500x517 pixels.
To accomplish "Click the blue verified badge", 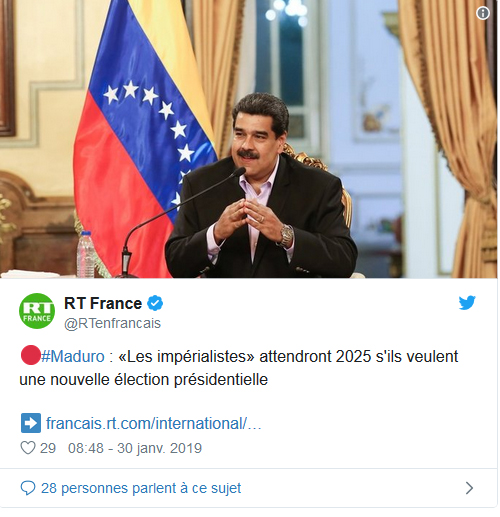I will [x=155, y=303].
